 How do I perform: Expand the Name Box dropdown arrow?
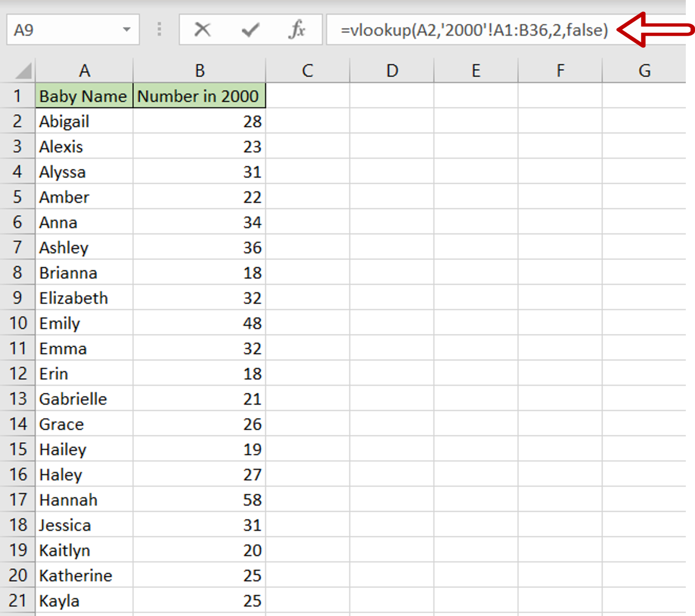click(127, 30)
